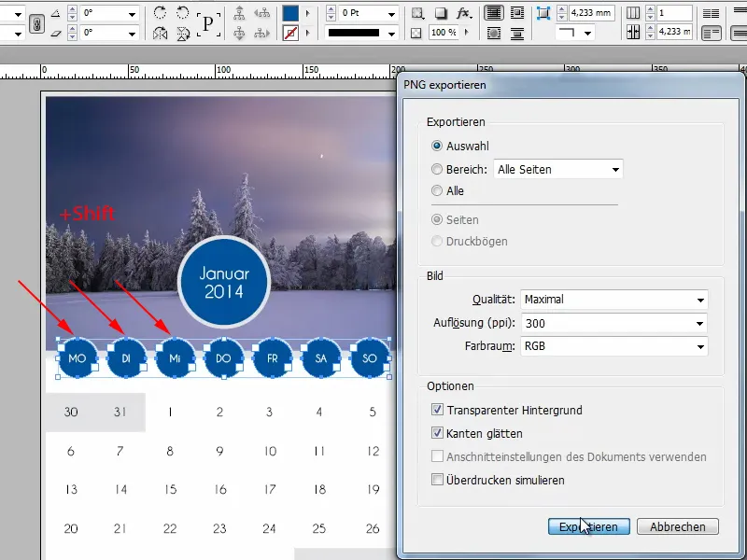This screenshot has height=560, width=747.
Task: Select the SO weekday circle
Action: pyautogui.click(x=370, y=358)
